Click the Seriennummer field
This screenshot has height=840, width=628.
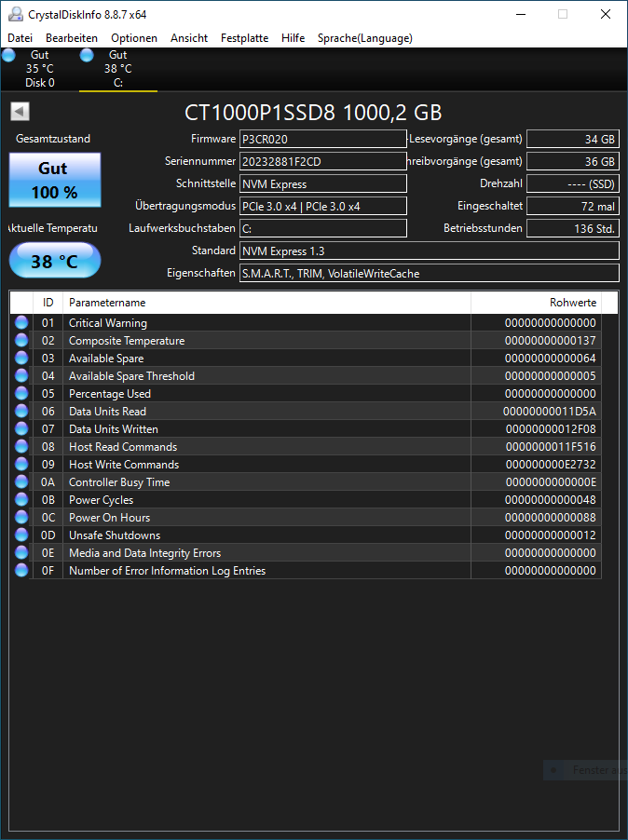pyautogui.click(x=323, y=161)
